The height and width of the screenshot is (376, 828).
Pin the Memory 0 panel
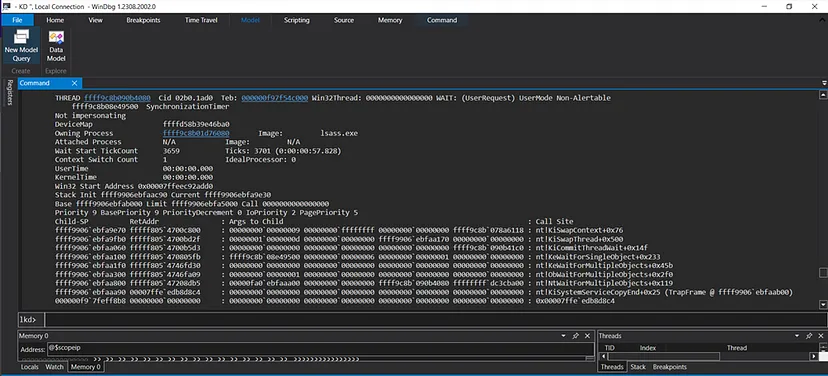576,336
